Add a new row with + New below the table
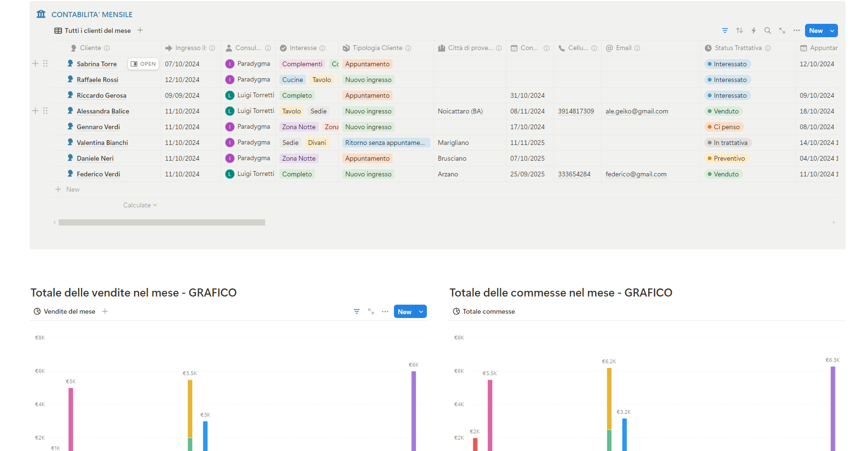Viewport: 868px width, 451px height. 67,189
